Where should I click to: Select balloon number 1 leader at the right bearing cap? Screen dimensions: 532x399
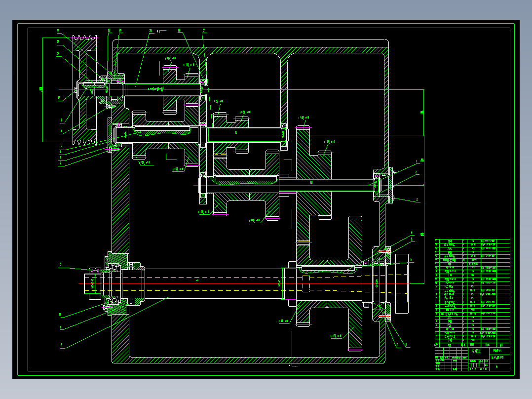417,161
